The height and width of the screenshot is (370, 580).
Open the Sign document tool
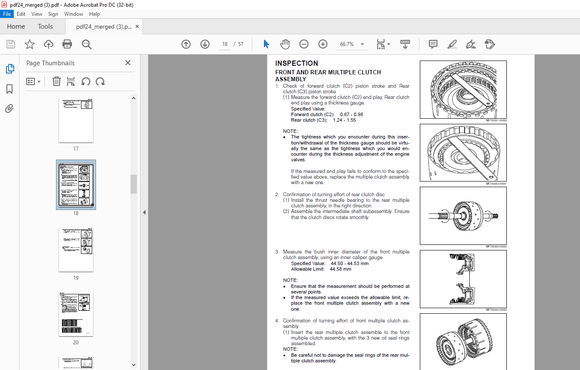(x=471, y=44)
